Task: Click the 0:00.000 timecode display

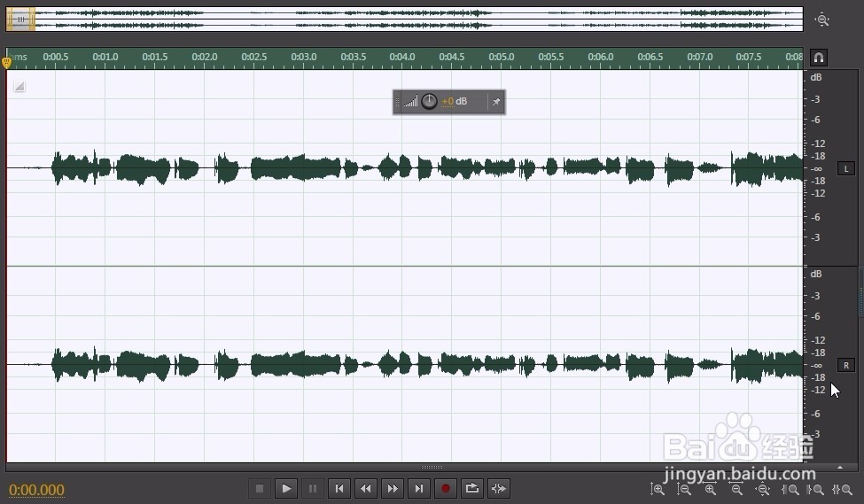Action: (36, 490)
